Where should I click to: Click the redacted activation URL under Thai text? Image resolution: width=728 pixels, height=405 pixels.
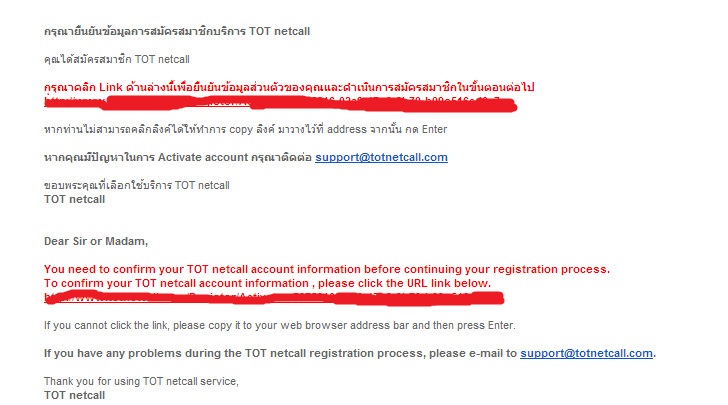pos(280,103)
